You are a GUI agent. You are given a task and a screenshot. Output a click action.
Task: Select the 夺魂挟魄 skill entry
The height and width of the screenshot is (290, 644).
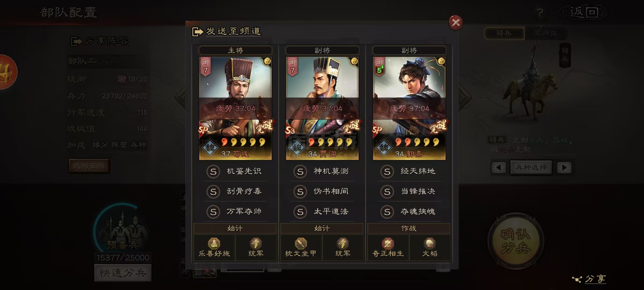409,212
